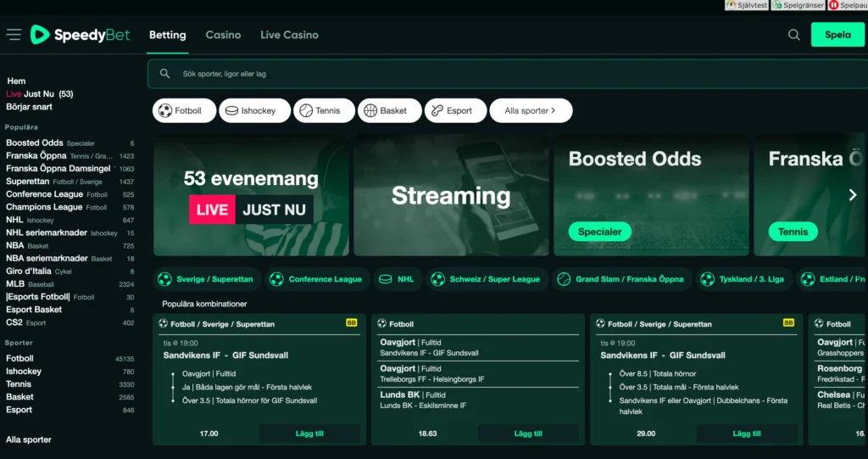Open Live Just Nu in sidebar

click(39, 94)
